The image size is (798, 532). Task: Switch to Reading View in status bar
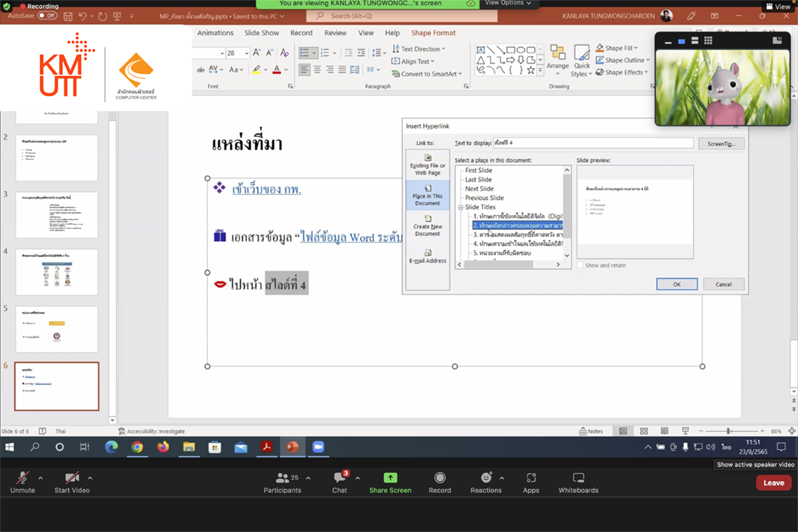tap(665, 431)
